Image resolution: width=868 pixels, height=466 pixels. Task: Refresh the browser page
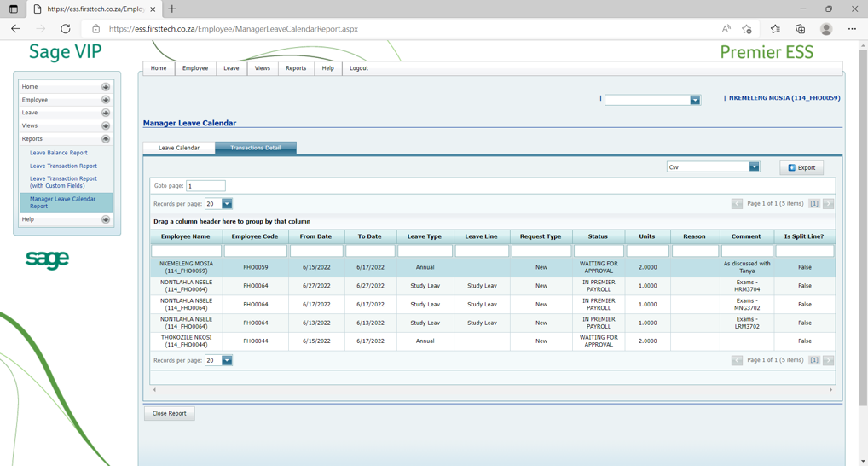click(66, 29)
